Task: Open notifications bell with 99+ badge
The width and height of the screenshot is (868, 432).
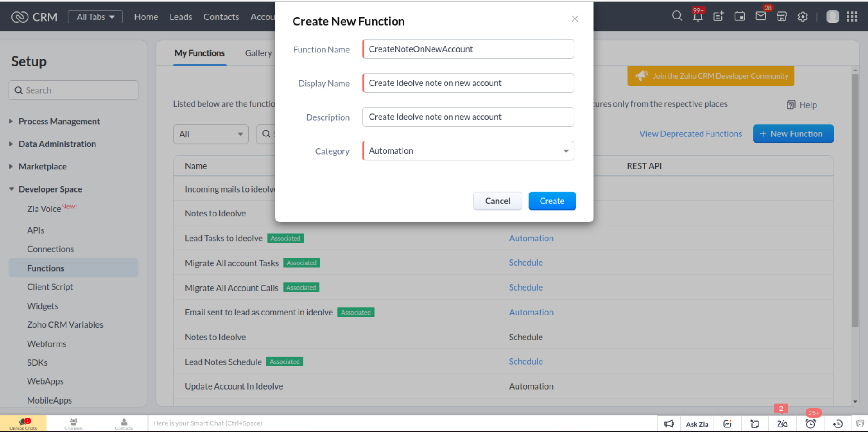Action: (698, 17)
